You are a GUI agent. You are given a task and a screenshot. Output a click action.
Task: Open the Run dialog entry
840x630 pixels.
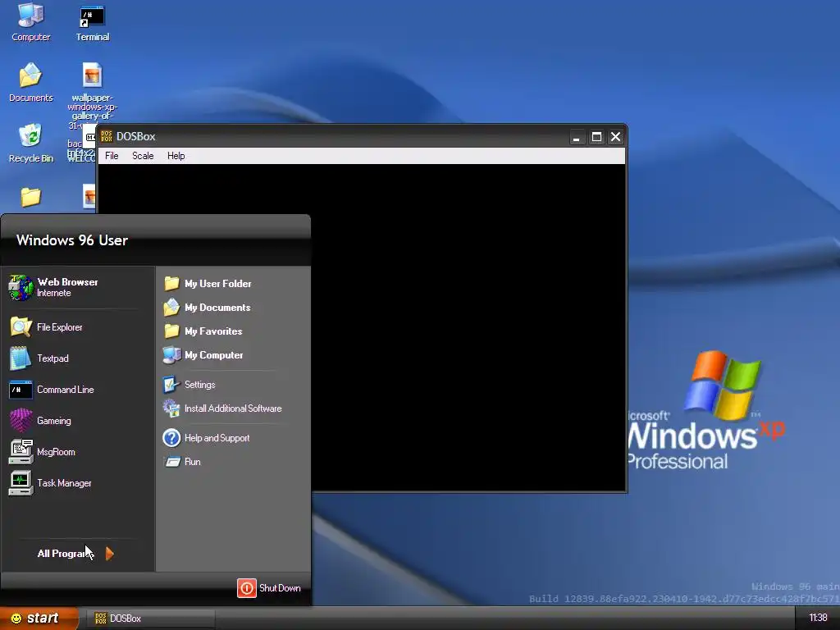tap(182, 461)
